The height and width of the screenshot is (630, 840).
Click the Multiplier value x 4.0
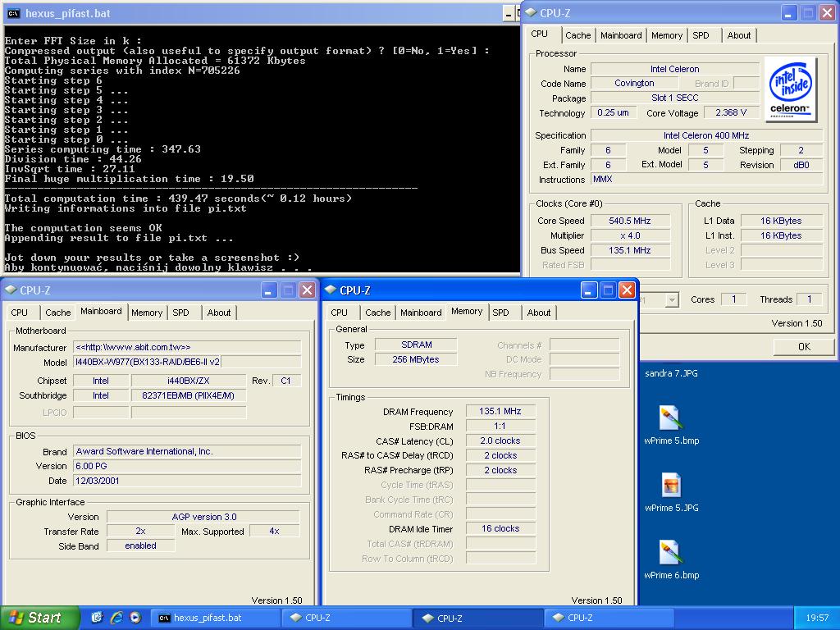click(x=630, y=235)
